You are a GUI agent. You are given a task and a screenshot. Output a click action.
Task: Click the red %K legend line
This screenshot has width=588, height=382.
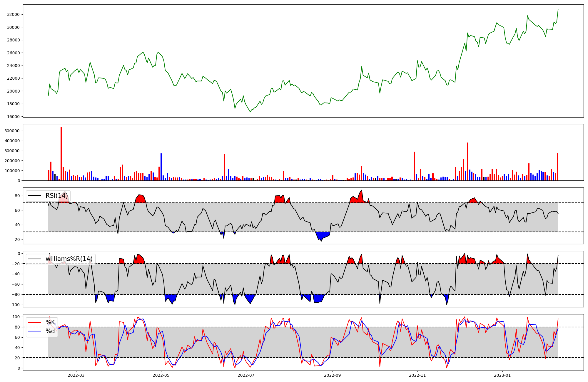tap(34, 322)
